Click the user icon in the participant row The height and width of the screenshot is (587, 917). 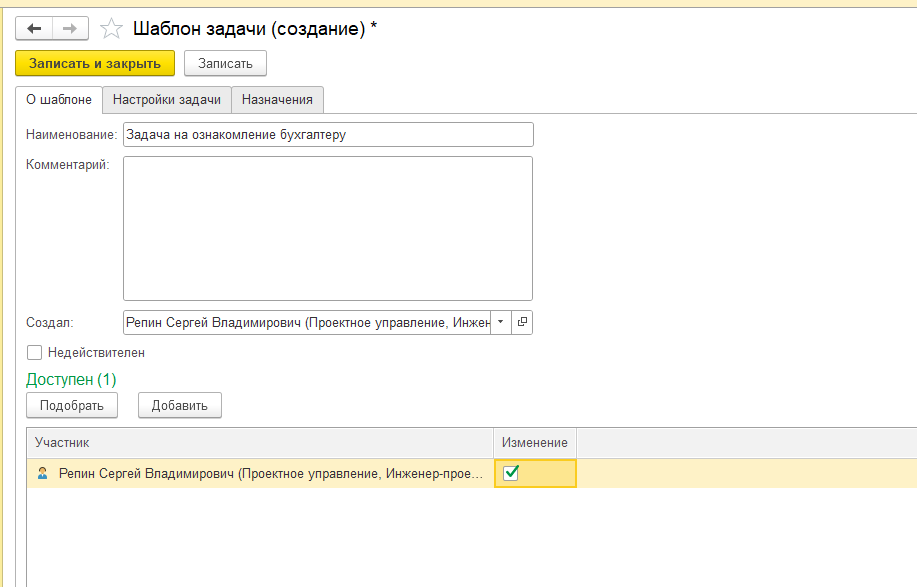click(42, 473)
